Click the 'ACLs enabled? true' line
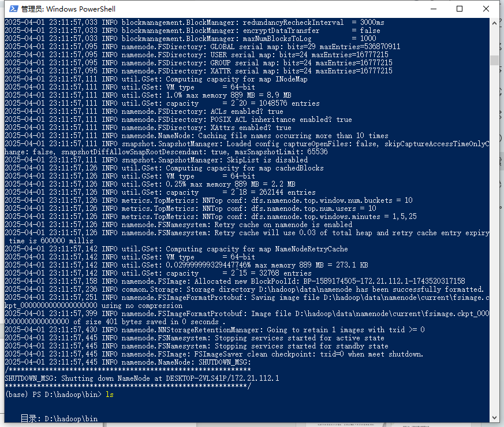Screen dimensions: 504x427 pos(144,112)
